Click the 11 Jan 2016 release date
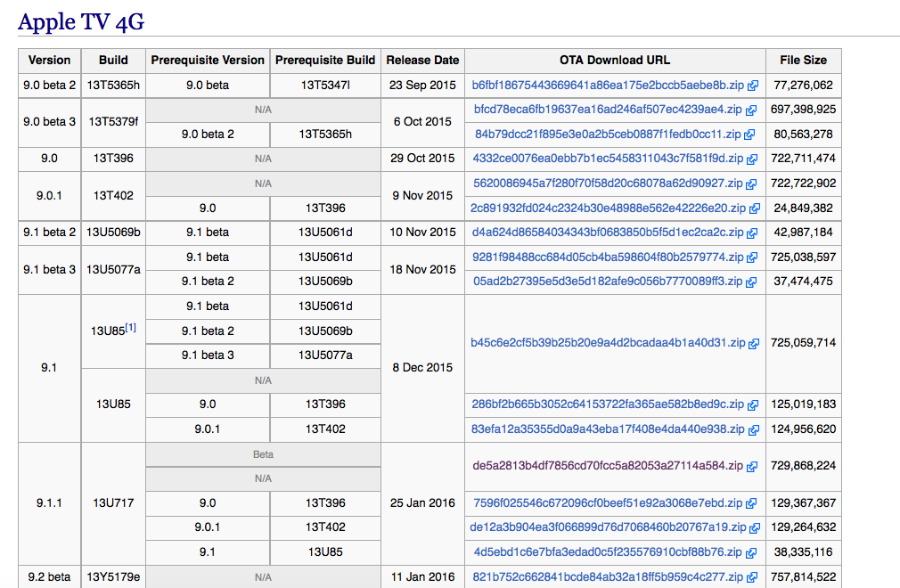900x588 pixels. pyautogui.click(x=422, y=576)
